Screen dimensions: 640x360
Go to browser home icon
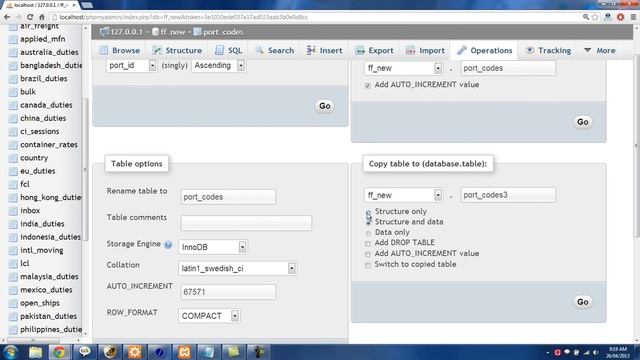[x=42, y=17]
